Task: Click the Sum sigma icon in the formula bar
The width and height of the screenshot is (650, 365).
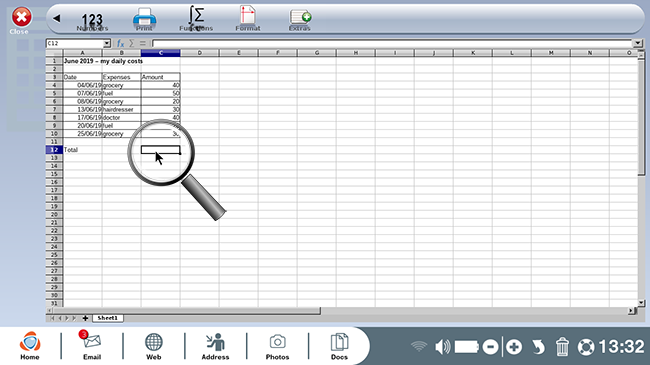Action: [132, 43]
